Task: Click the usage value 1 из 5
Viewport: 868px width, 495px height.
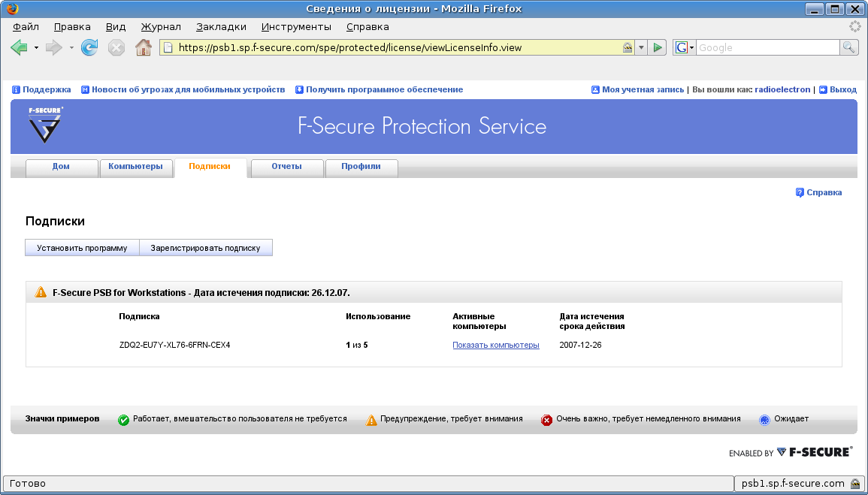Action: pyautogui.click(x=357, y=345)
